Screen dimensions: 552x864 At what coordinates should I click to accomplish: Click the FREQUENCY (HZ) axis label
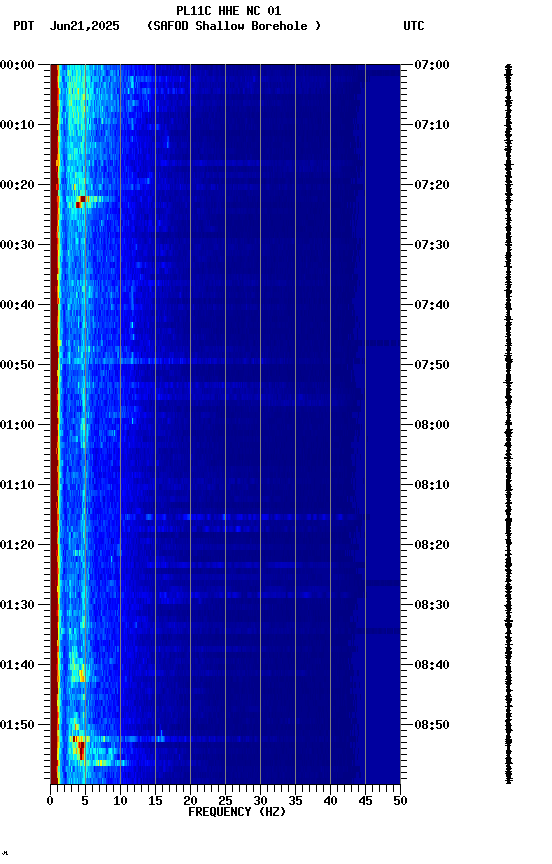point(237,813)
